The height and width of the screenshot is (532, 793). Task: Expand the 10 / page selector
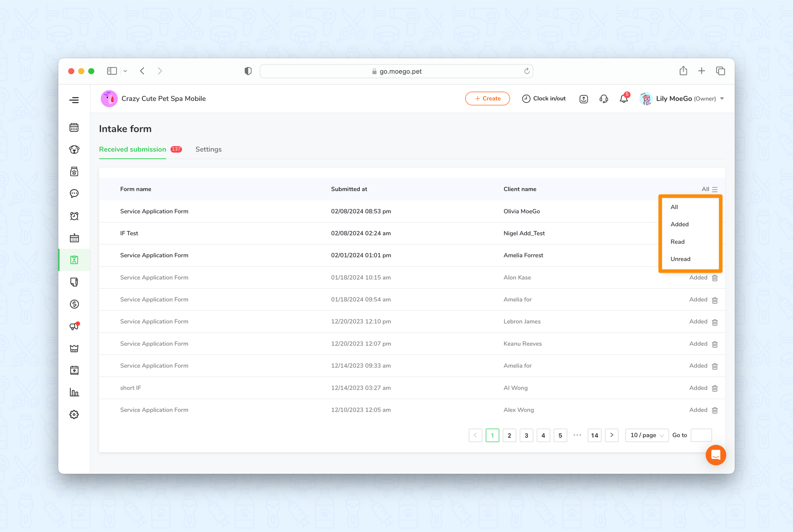tap(647, 435)
